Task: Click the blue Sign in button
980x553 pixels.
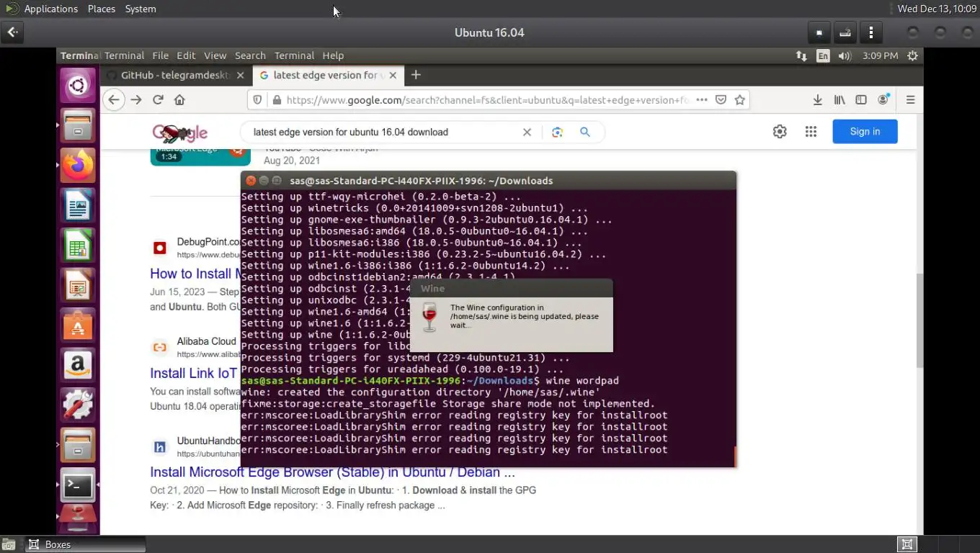Action: point(865,131)
